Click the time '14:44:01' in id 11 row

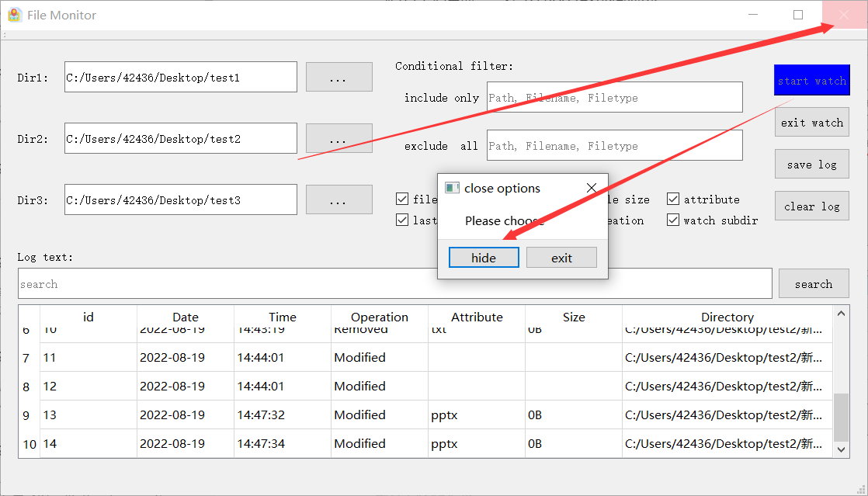point(283,358)
